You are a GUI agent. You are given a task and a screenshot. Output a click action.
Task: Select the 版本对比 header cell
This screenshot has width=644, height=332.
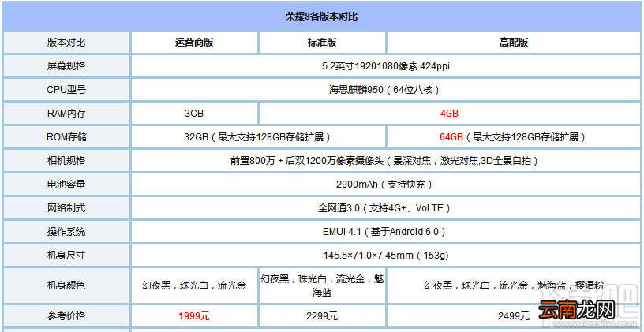(x=66, y=43)
